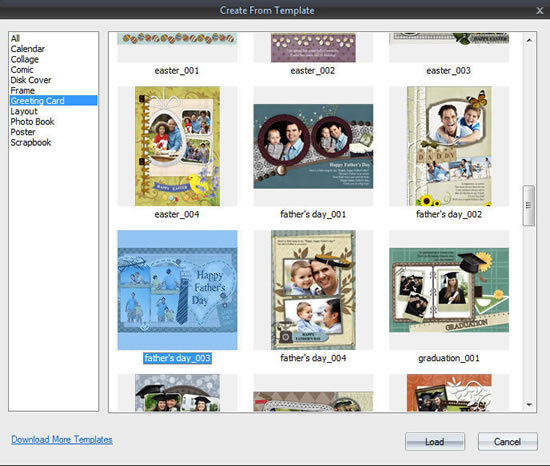Screen dimensions: 550x466
Task: Click the scrollbar down arrow
Action: 529,405
